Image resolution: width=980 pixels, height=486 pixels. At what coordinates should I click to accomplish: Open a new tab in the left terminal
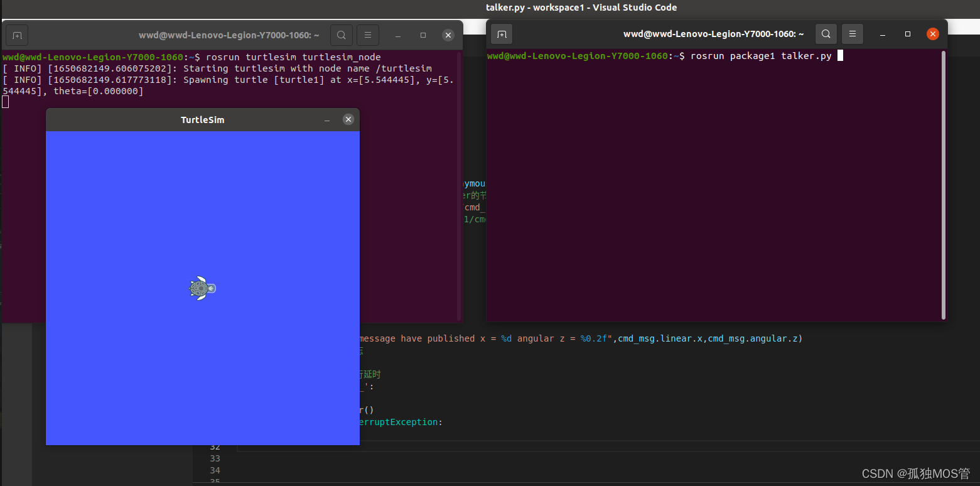(x=17, y=35)
